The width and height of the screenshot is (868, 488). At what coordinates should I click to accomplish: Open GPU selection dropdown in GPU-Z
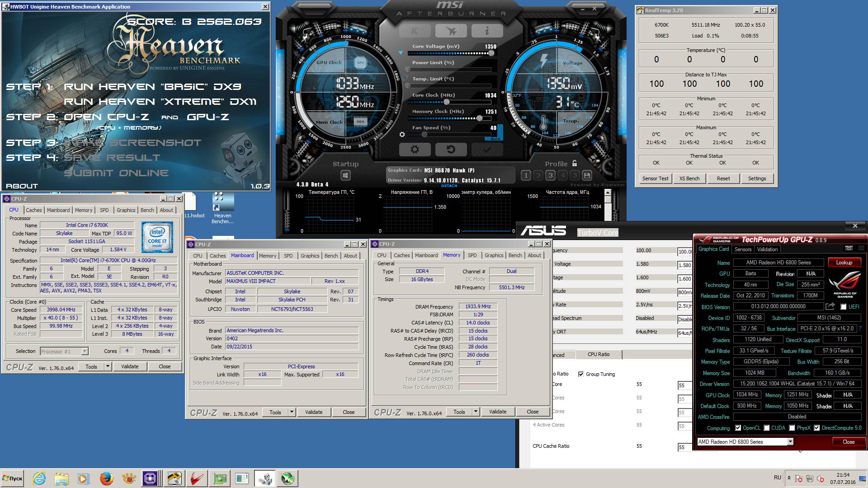click(x=790, y=442)
